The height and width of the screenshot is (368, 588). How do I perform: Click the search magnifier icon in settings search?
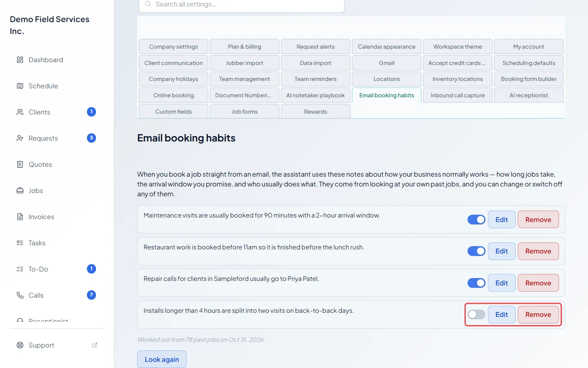click(x=148, y=4)
